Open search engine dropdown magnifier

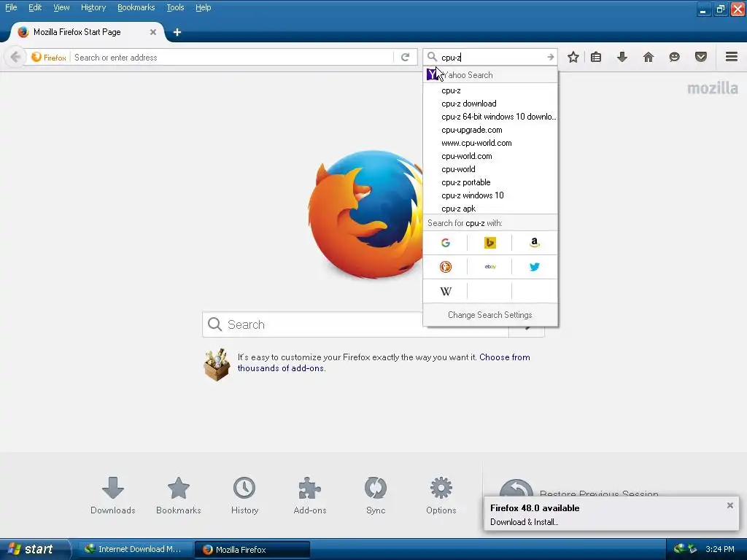432,57
